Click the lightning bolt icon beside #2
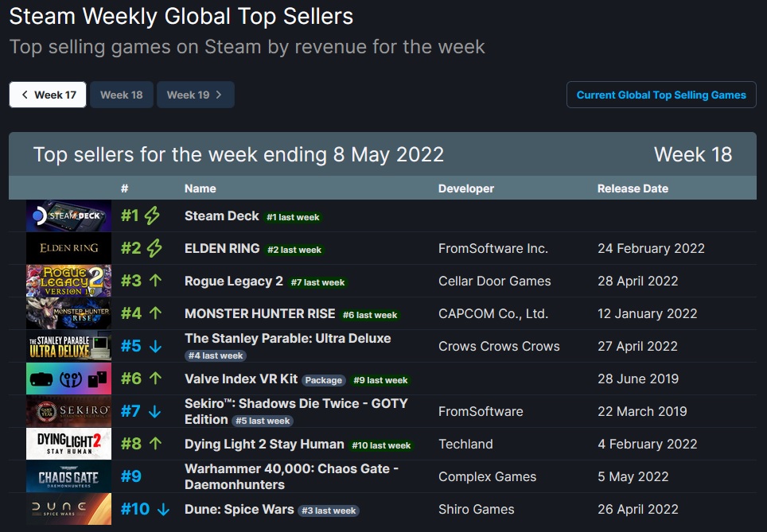The image size is (767, 532). 154,248
